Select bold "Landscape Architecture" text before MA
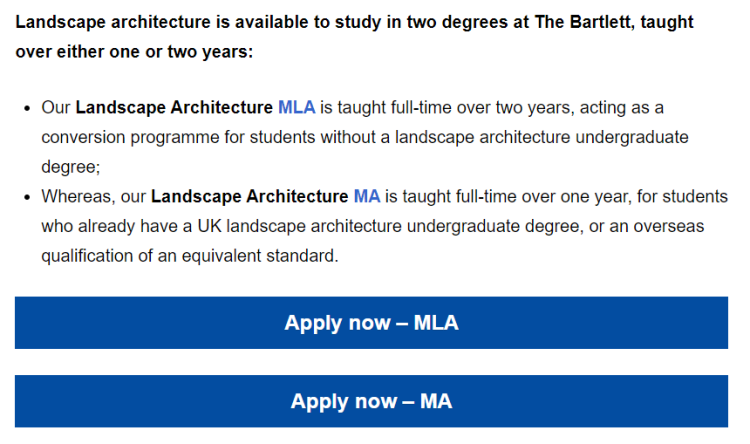This screenshot has height=444, width=750. pos(250,196)
